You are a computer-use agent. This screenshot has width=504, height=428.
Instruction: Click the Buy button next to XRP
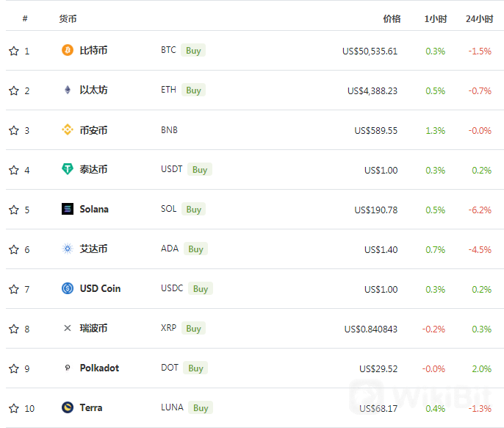pyautogui.click(x=193, y=329)
